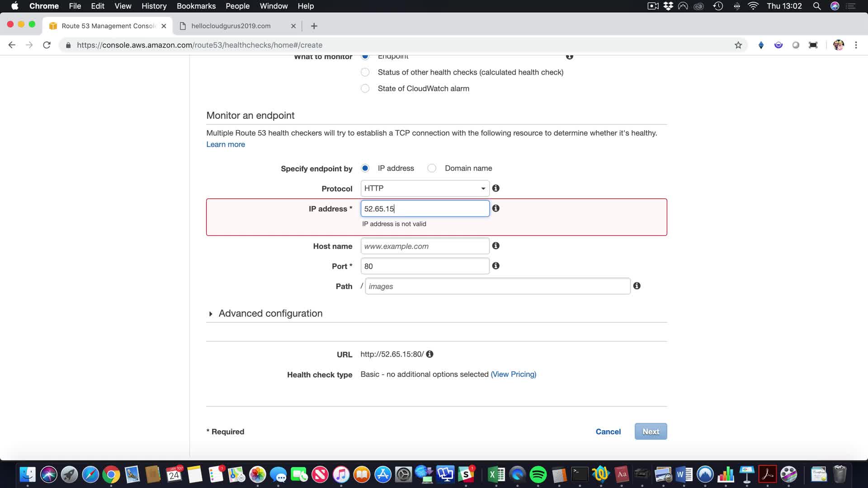Open the Bookmarks menu in menu bar
This screenshot has width=868, height=488.
[x=196, y=6]
